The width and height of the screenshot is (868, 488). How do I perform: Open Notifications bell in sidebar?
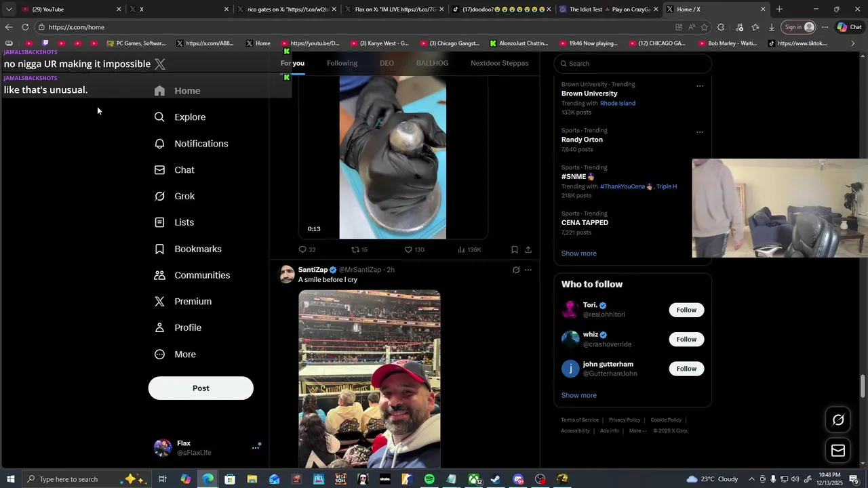pos(159,144)
